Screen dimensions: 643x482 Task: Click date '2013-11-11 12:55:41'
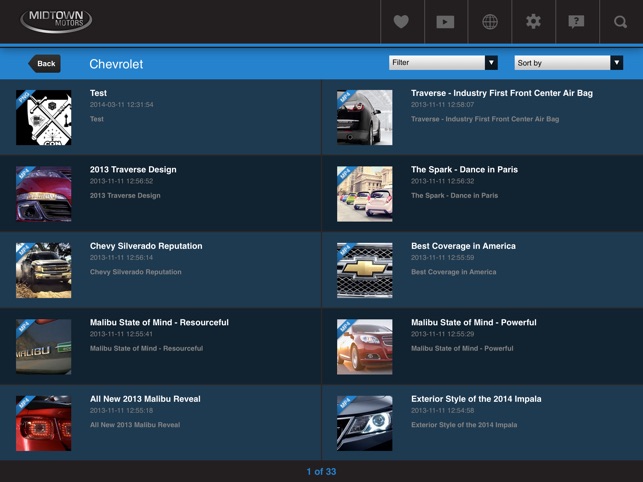(x=121, y=334)
